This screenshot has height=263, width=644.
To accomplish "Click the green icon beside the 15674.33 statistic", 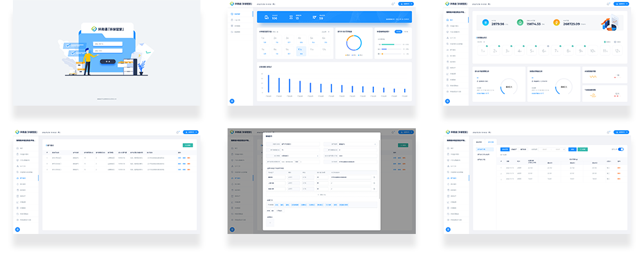I will click(x=521, y=23).
